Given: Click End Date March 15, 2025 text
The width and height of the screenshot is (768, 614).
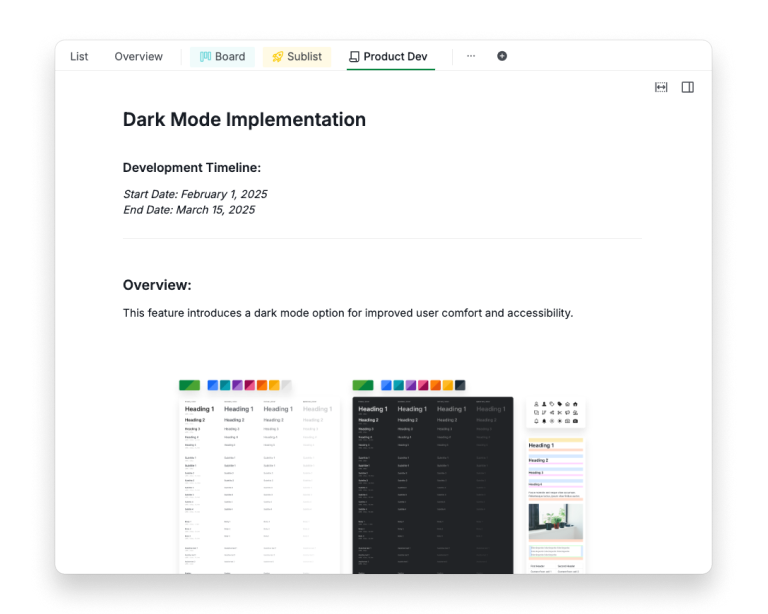Looking at the screenshot, I should (189, 210).
